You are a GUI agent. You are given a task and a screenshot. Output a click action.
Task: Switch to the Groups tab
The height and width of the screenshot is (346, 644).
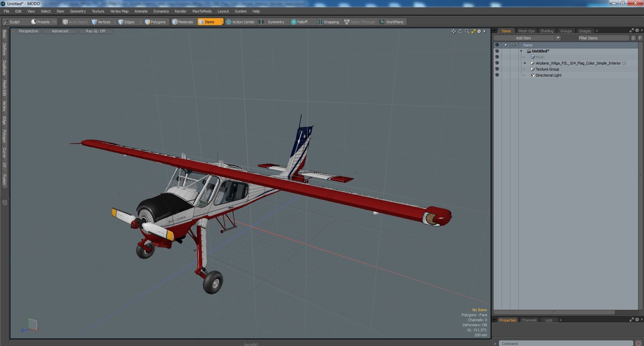(x=566, y=31)
